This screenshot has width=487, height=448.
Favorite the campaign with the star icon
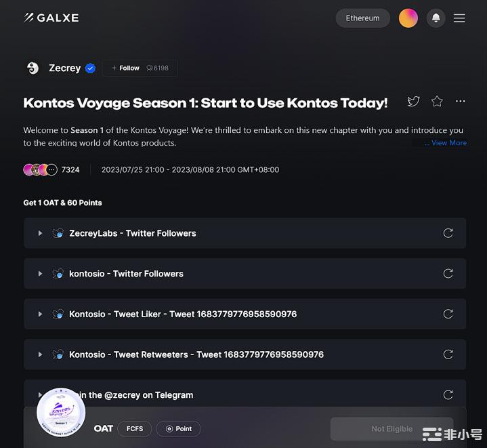[437, 101]
